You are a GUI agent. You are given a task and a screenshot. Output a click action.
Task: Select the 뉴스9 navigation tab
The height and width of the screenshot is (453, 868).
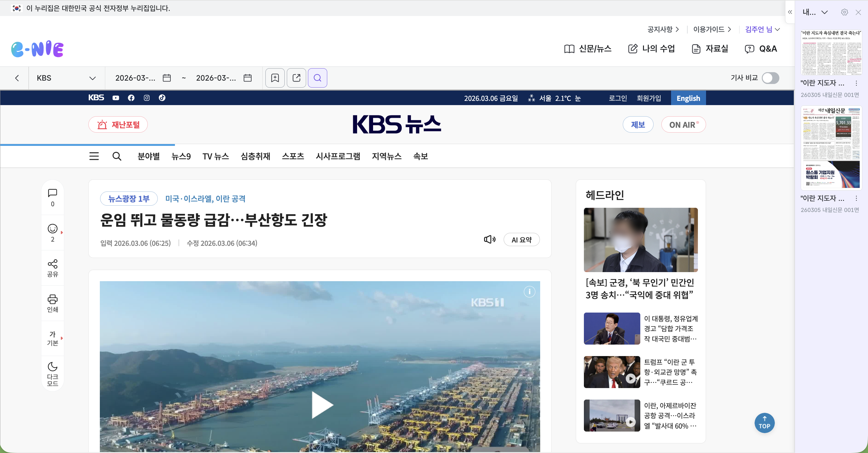(x=181, y=156)
